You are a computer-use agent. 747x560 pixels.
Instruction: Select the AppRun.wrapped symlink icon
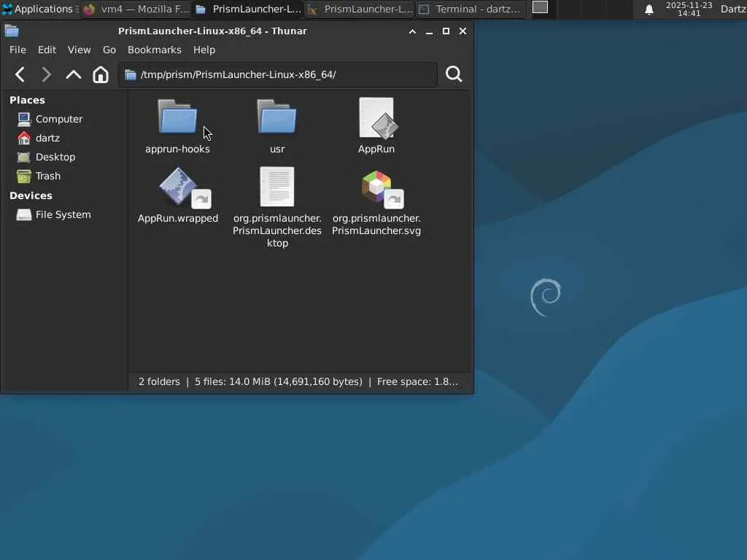coord(185,188)
